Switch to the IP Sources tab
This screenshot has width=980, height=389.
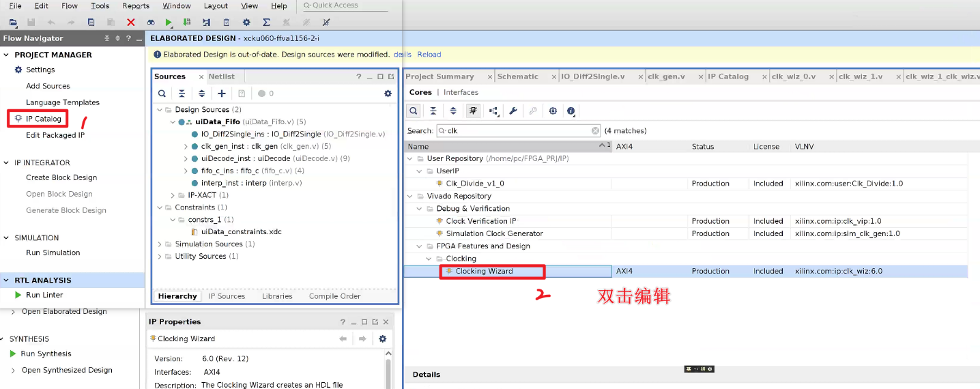pos(227,296)
